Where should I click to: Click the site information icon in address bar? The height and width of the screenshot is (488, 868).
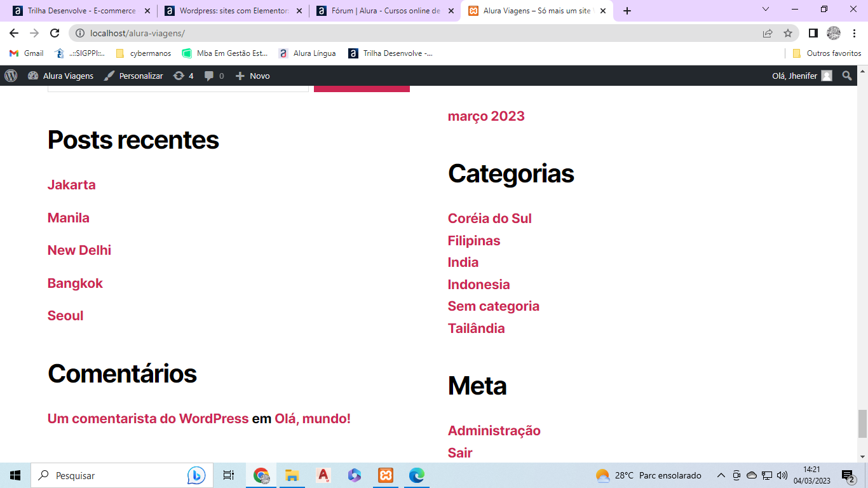click(x=80, y=33)
